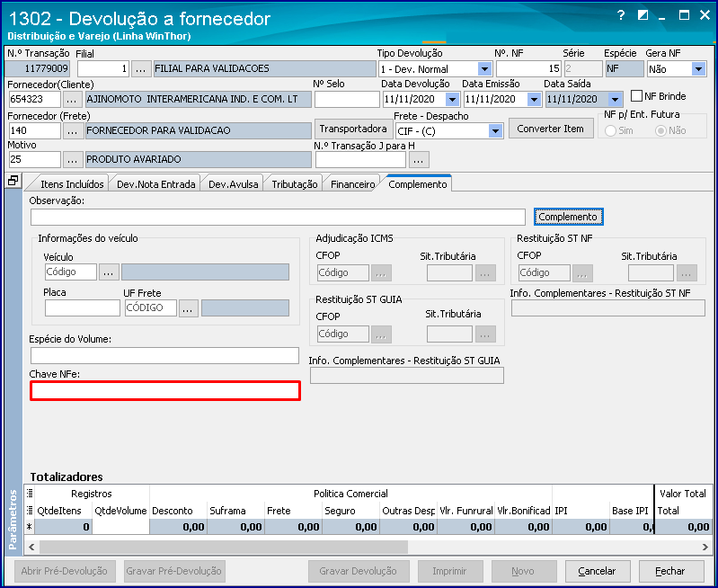Open the Parâmetros vertical side panel
Viewport: 718px width, 588px height.
coord(13,520)
